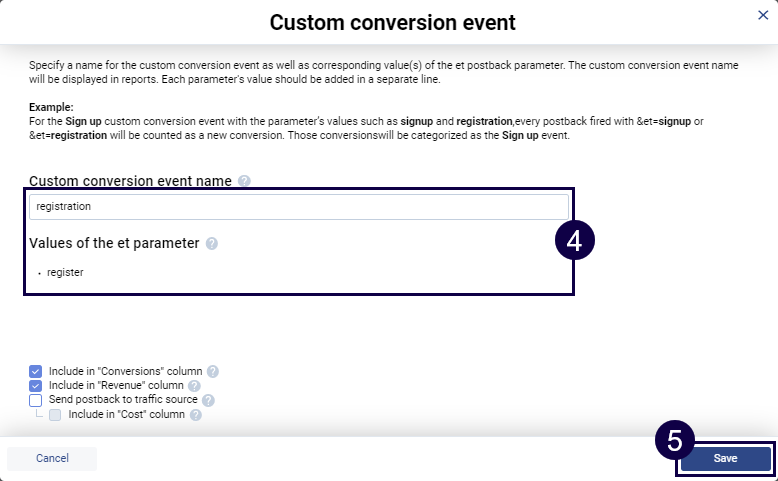Show help for Cost column option
778x481 pixels.
[196, 414]
